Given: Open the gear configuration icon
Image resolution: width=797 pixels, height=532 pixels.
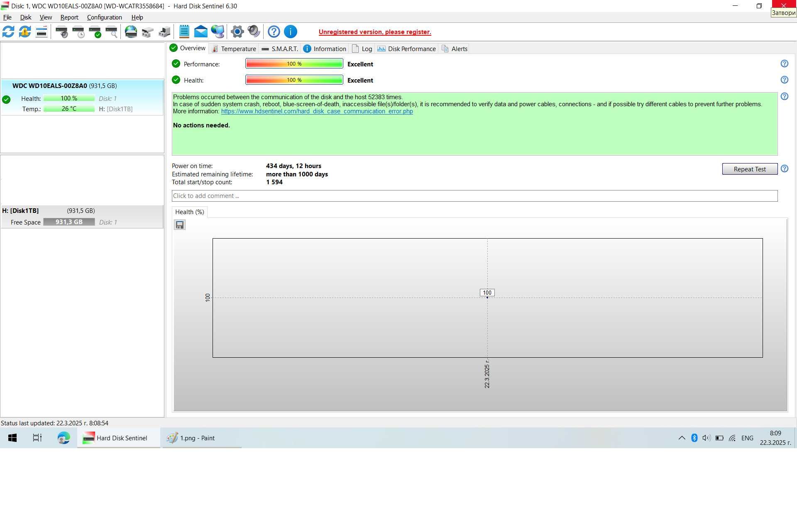Looking at the screenshot, I should [237, 32].
